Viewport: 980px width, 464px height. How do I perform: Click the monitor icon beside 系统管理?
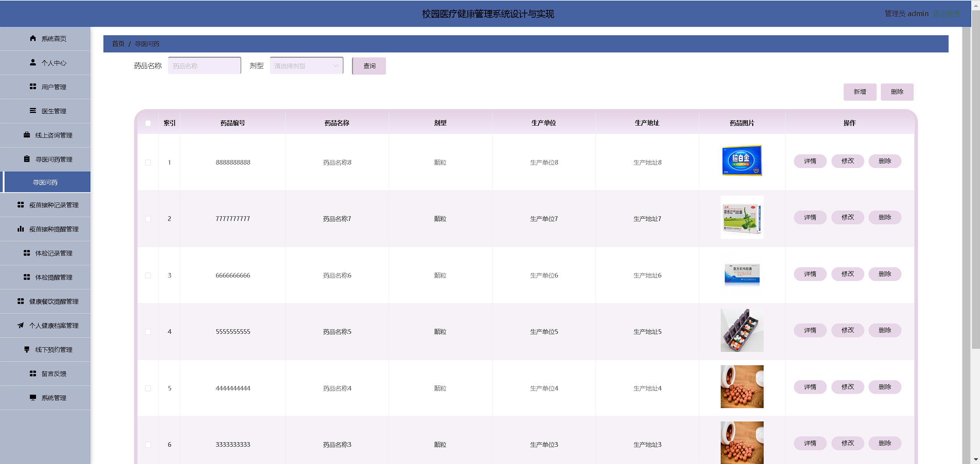click(33, 398)
